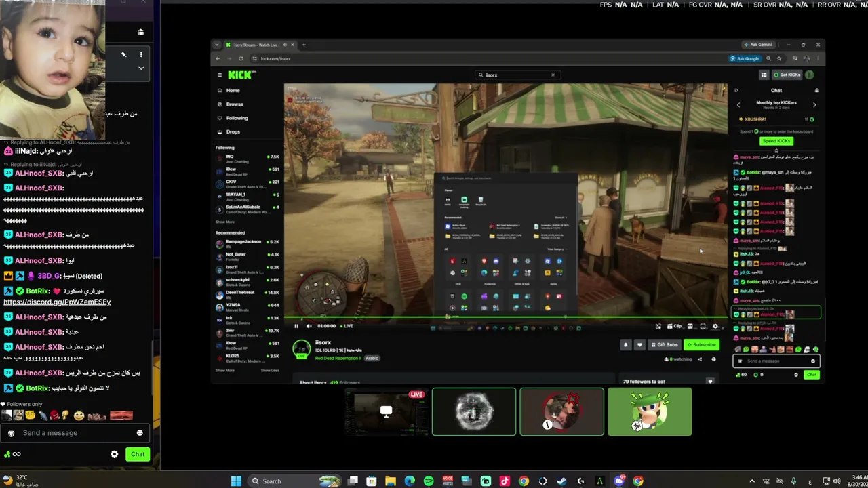868x488 pixels.
Task: Open Steam from the taskbar
Action: tap(561, 481)
